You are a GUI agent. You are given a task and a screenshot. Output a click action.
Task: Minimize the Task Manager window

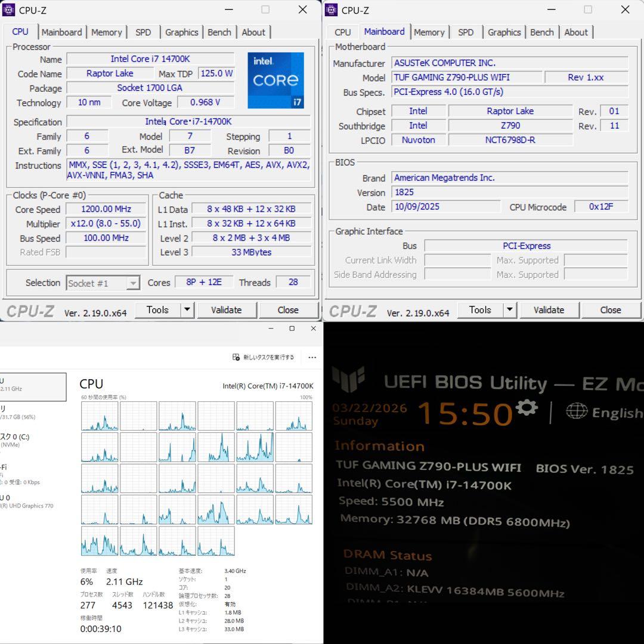click(271, 329)
